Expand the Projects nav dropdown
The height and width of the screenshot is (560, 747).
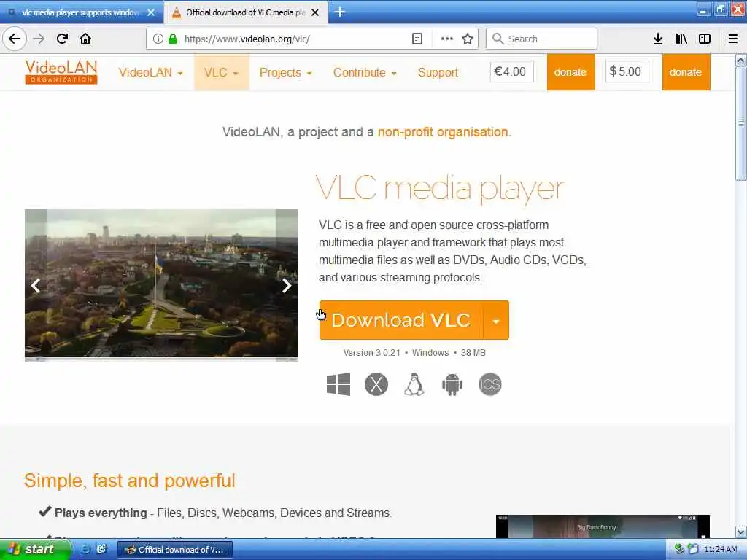[285, 72]
